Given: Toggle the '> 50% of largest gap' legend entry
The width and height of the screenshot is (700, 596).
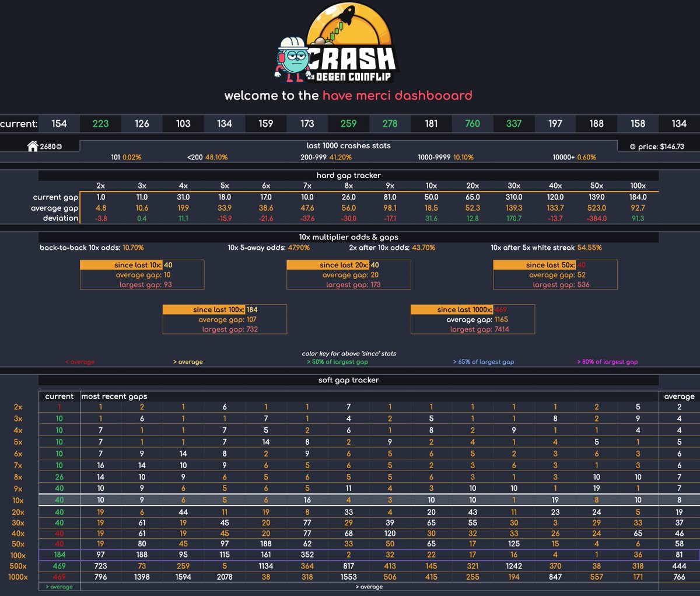Looking at the screenshot, I should (337, 361).
